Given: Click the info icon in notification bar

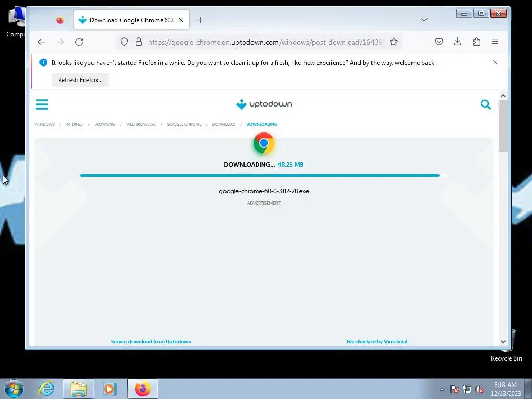Looking at the screenshot, I should [44, 62].
